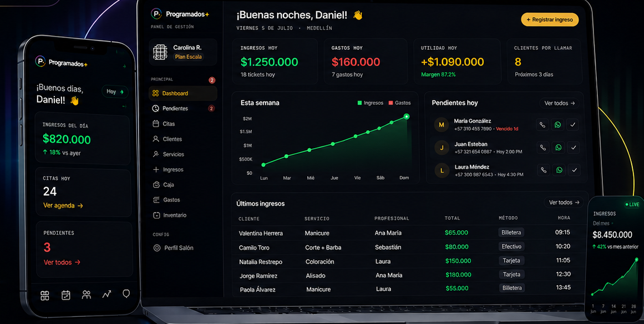Open Pendientes in laptop sidebar
Screen dimensions: 644x324
click(182, 108)
